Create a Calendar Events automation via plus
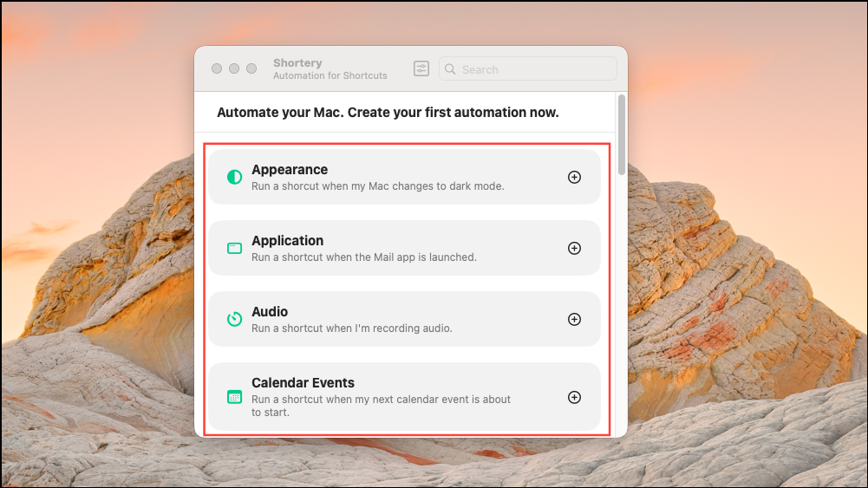This screenshot has width=868, height=488. click(574, 397)
